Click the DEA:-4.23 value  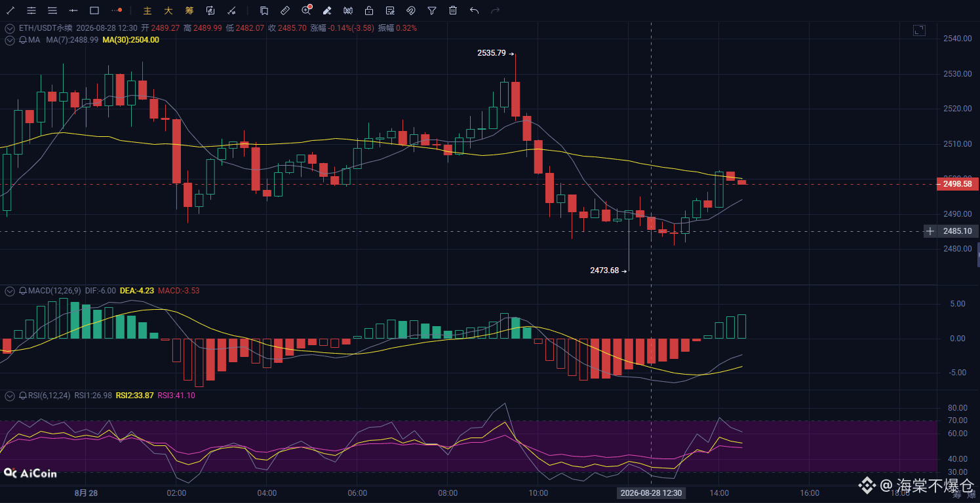click(x=136, y=291)
